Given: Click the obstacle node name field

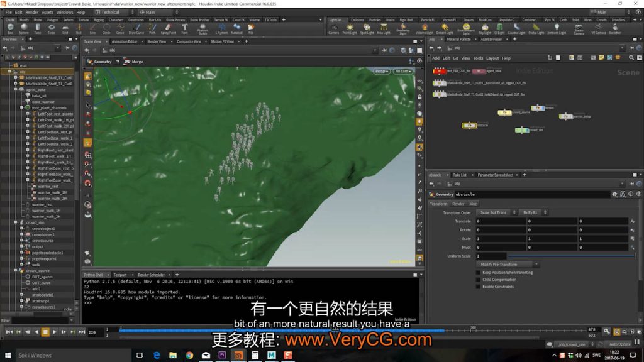Looking at the screenshot, I should [532, 195].
